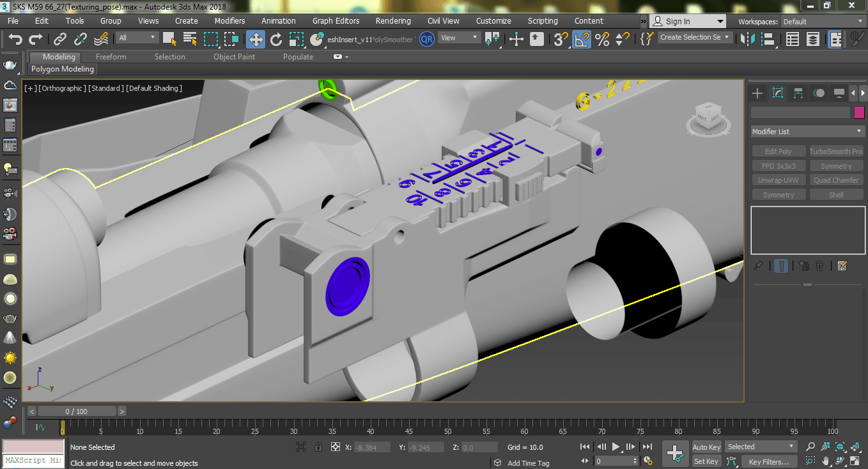Open the selection filter All dropdown

137,38
